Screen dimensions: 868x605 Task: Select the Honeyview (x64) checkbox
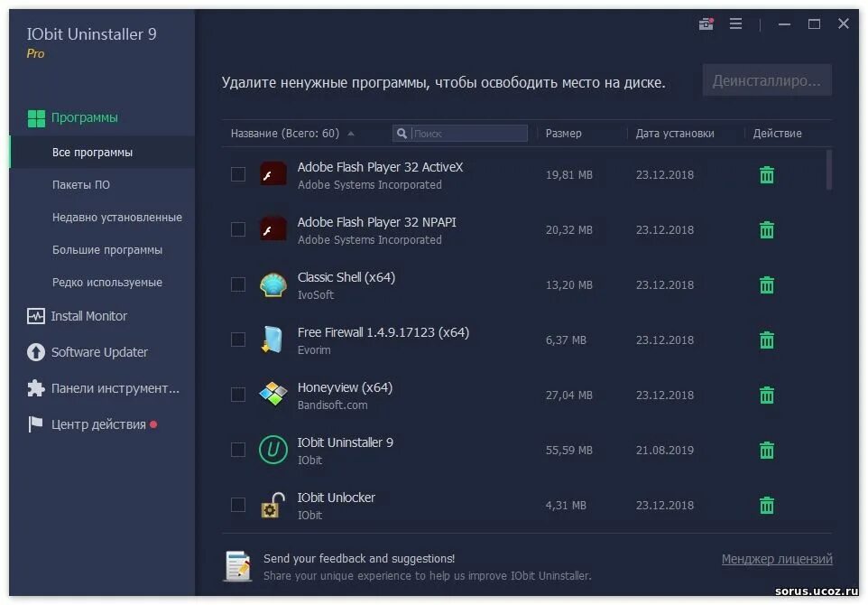(238, 395)
